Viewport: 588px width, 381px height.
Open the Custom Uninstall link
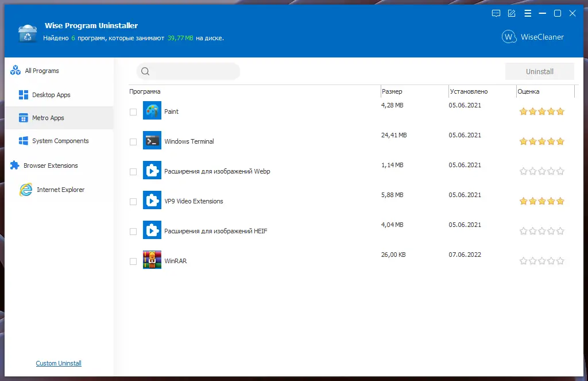pyautogui.click(x=58, y=363)
